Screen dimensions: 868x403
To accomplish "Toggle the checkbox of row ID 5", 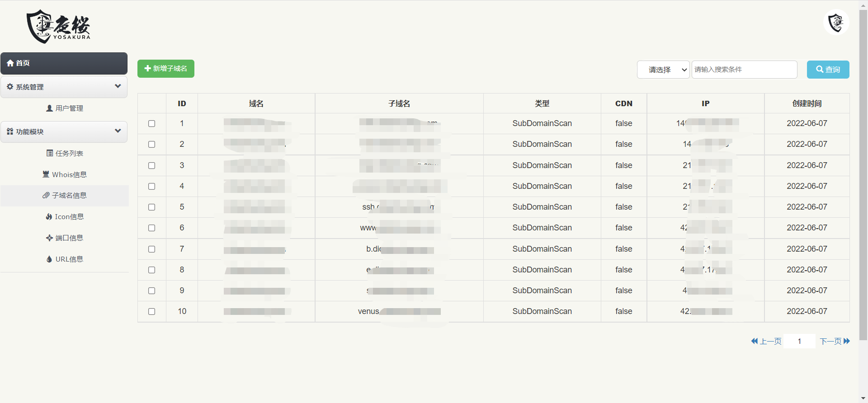I will 152,207.
